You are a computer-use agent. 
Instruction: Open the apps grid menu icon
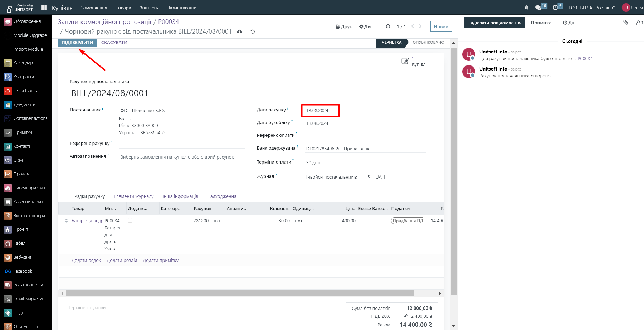44,7
